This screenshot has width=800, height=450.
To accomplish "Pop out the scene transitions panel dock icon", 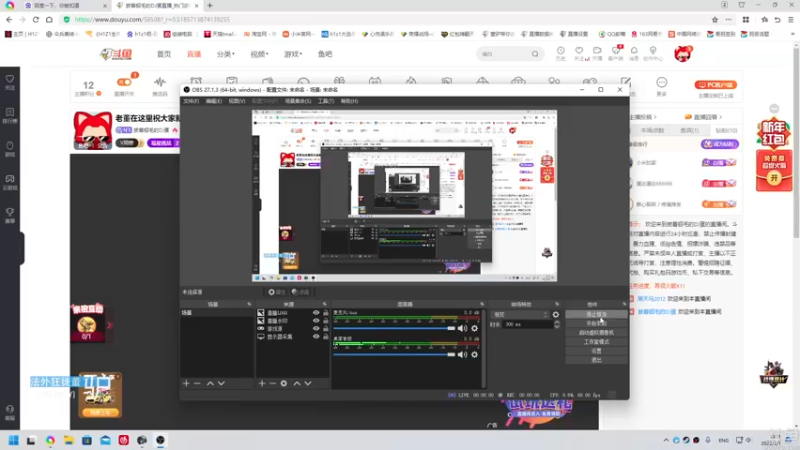I will tap(557, 304).
